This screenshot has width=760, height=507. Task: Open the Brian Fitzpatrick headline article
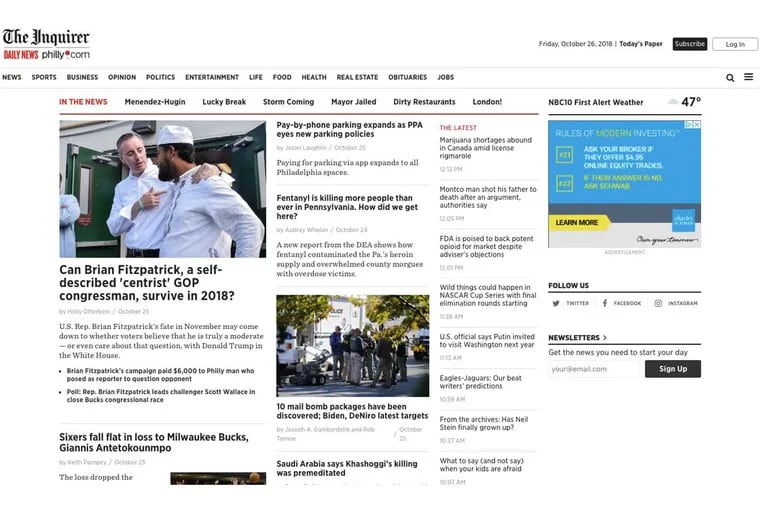[147, 282]
